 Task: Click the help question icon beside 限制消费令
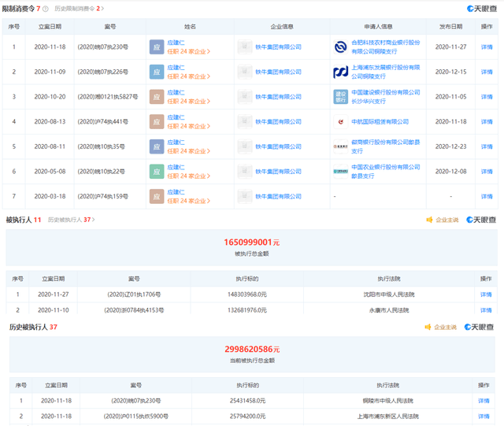pos(46,9)
